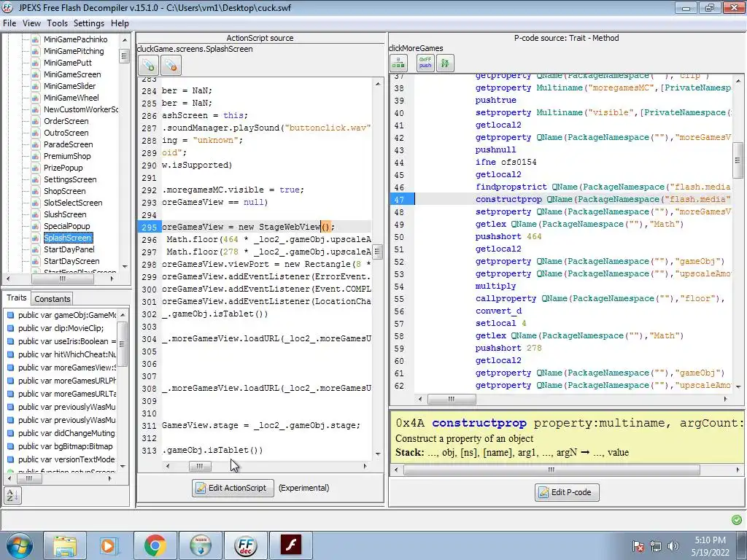Open the P-code control flow graph view
Image resolution: width=747 pixels, height=560 pixels.
pyautogui.click(x=398, y=63)
